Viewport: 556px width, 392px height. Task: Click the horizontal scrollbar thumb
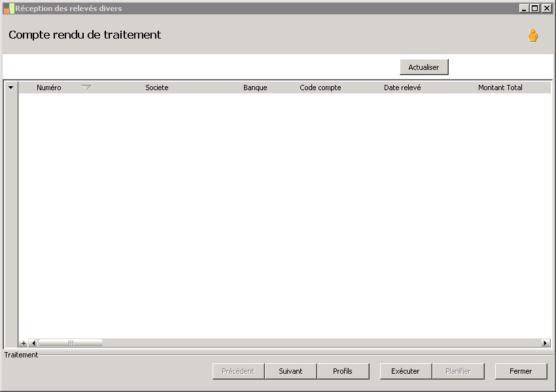click(71, 343)
